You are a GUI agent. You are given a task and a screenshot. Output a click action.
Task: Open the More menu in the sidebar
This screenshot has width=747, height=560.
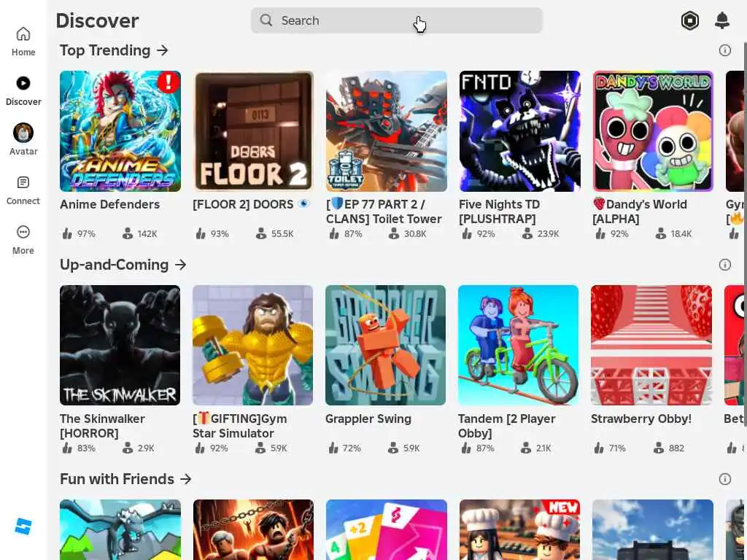pos(23,239)
